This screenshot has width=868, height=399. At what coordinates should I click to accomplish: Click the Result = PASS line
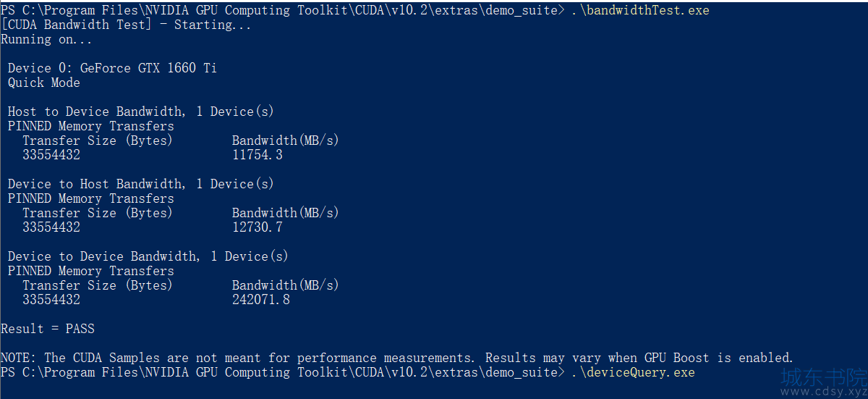pyautogui.click(x=48, y=329)
